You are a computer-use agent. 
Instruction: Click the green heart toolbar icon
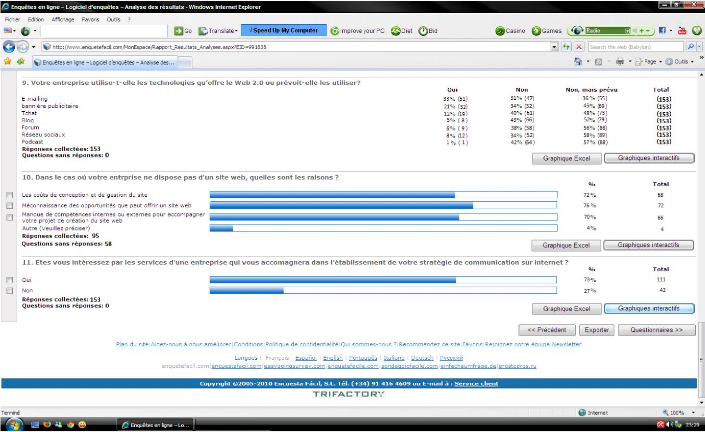[x=696, y=31]
